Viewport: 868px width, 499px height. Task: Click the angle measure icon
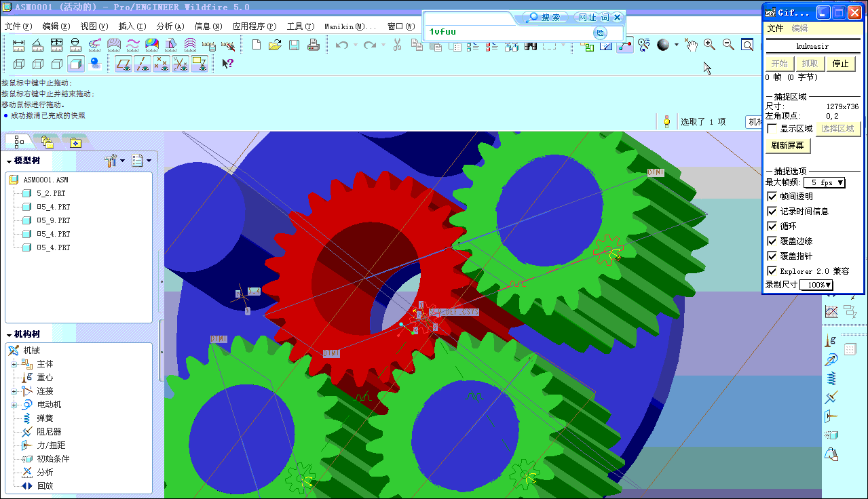(x=38, y=45)
